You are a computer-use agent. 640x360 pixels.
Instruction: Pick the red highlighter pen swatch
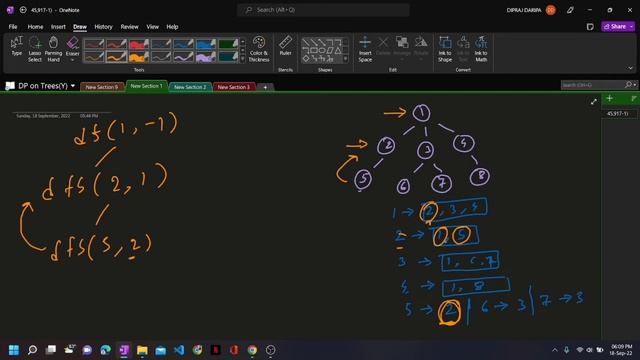138,44
